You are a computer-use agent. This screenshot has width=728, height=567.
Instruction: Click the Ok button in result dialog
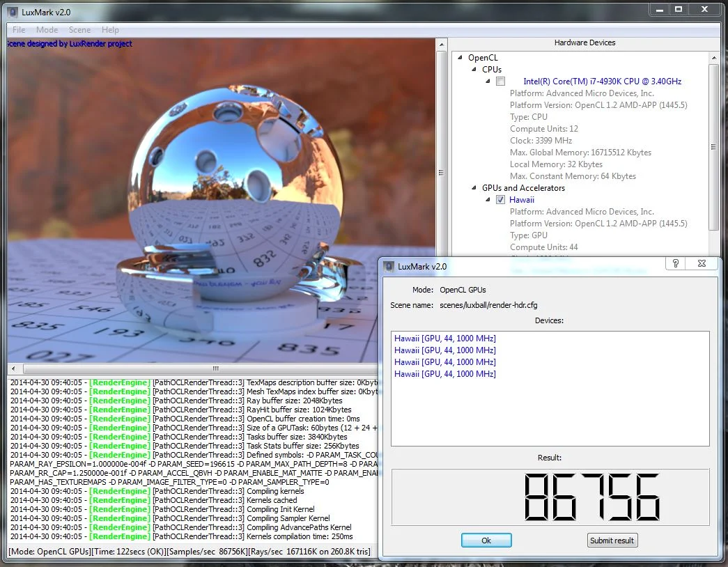[486, 540]
